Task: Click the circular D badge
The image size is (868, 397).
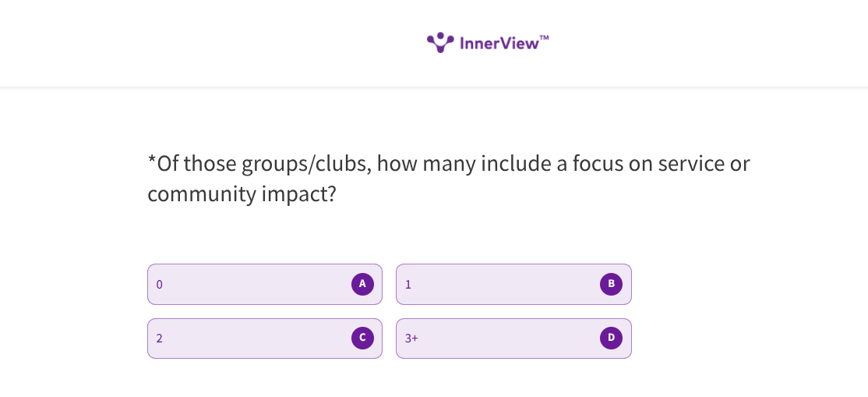Action: click(611, 338)
